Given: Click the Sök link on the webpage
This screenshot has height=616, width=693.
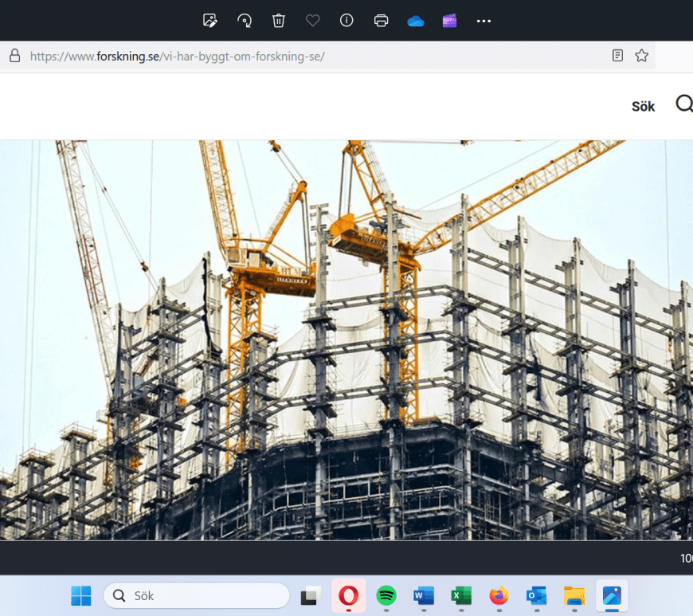Looking at the screenshot, I should [643, 107].
